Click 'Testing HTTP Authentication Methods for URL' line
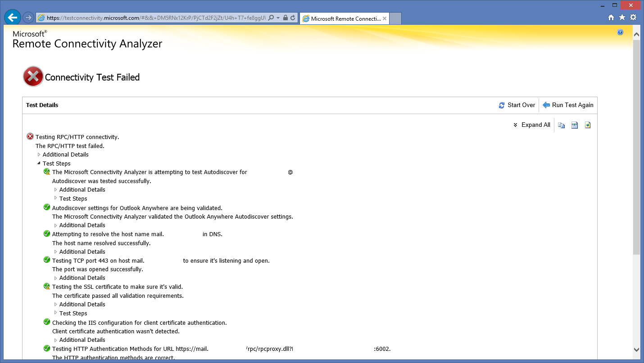This screenshot has width=644, height=363. click(x=222, y=349)
